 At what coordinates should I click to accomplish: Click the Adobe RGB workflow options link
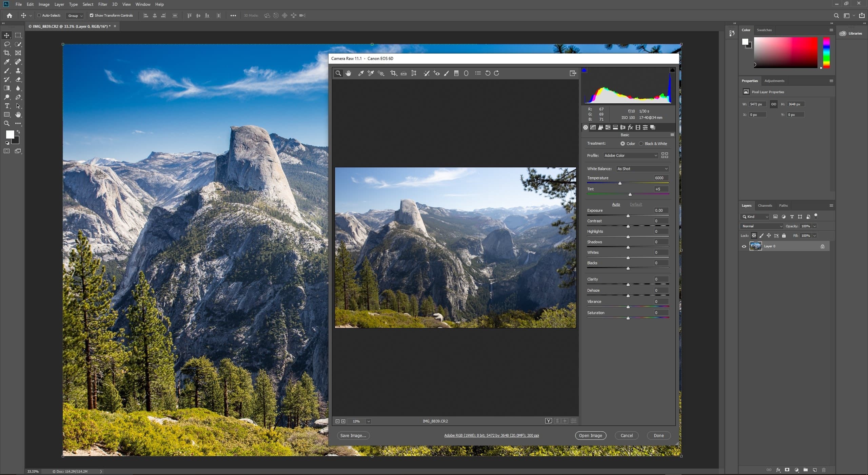pos(491,435)
